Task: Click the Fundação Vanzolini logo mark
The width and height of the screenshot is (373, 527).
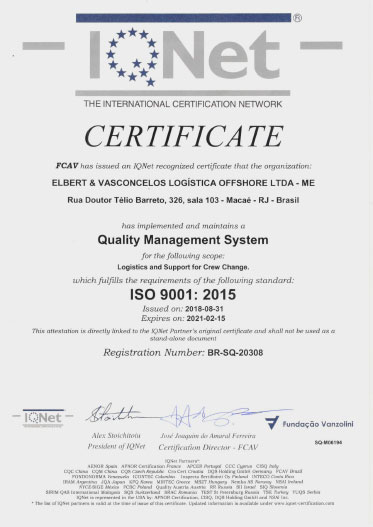Action: tap(272, 423)
